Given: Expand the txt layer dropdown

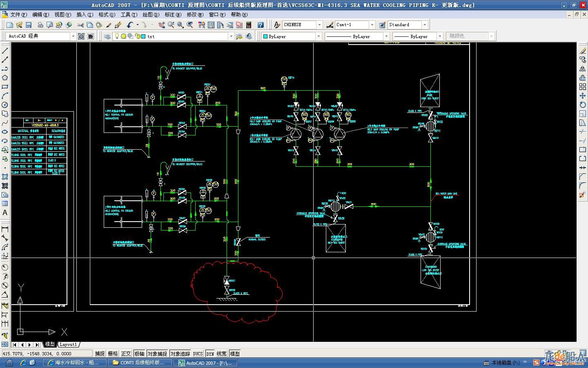Looking at the screenshot, I should 231,36.
